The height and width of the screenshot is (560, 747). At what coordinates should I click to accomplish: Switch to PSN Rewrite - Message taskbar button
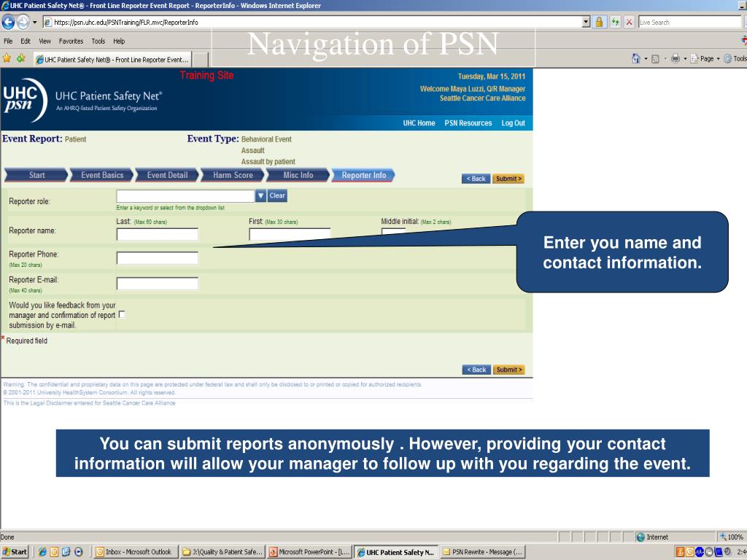click(x=483, y=552)
